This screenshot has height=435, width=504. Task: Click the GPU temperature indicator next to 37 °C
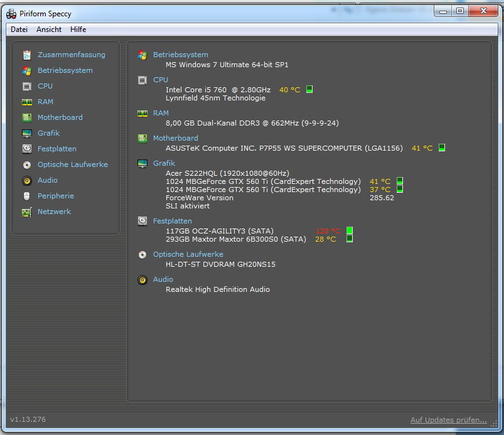tap(400, 189)
